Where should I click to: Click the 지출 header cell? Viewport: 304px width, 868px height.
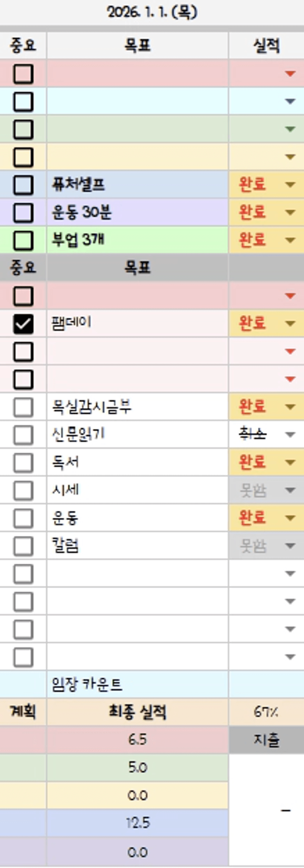[266, 740]
